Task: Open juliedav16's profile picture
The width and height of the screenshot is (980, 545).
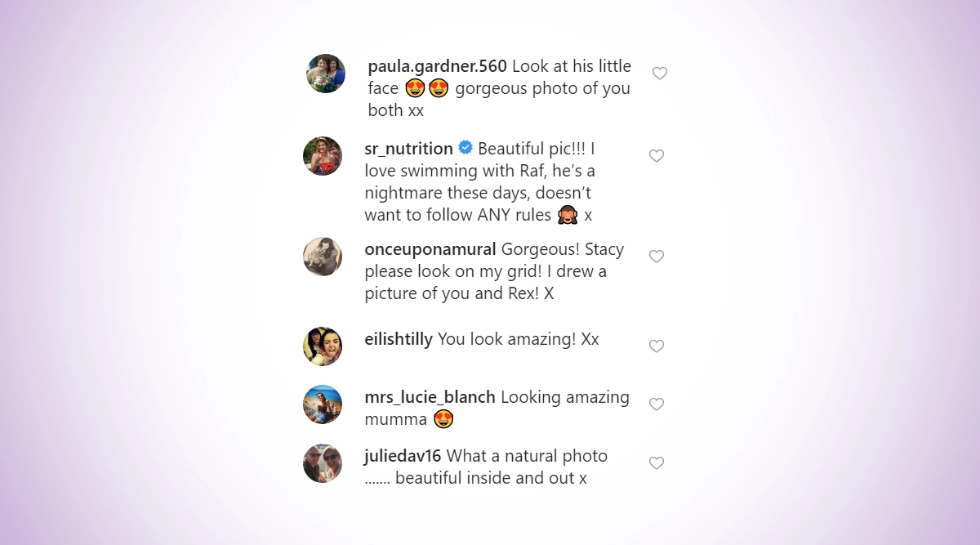Action: pyautogui.click(x=323, y=463)
